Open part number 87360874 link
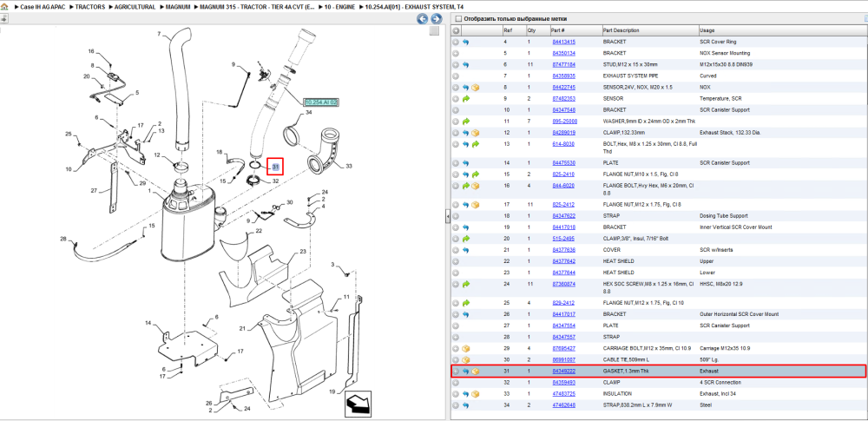The width and height of the screenshot is (868, 421). 563,284
